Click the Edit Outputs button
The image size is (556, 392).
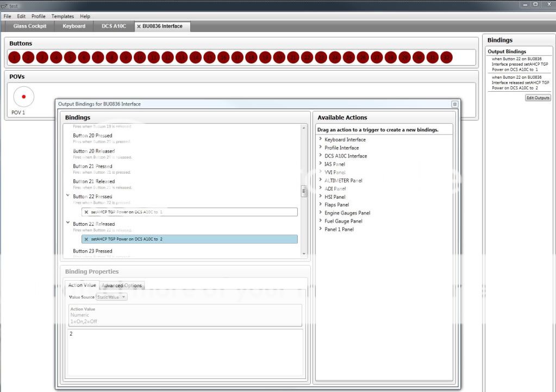coord(538,98)
